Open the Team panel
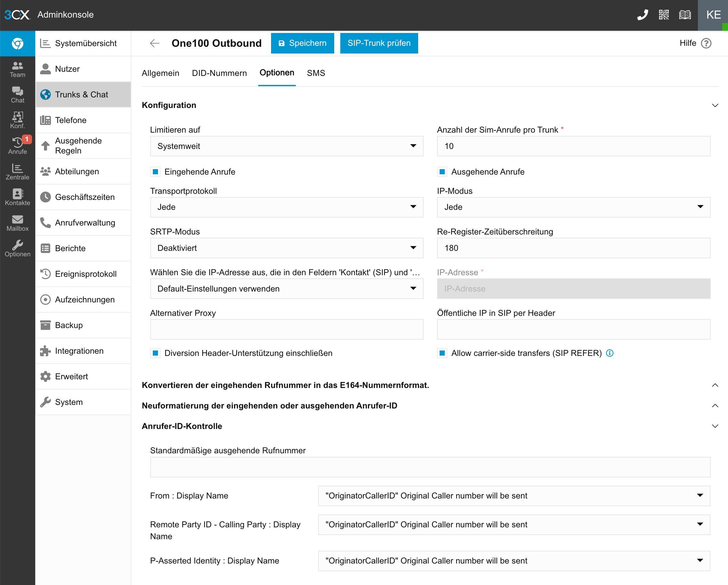 point(18,70)
